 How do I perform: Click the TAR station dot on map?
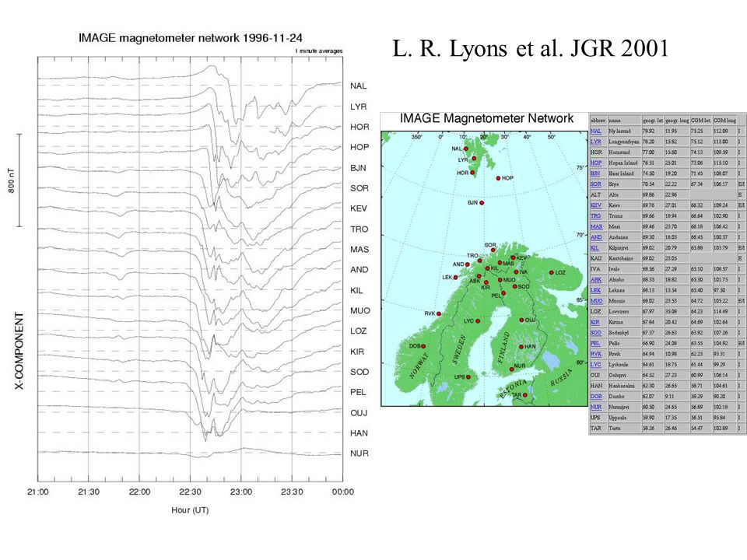pyautogui.click(x=525, y=395)
